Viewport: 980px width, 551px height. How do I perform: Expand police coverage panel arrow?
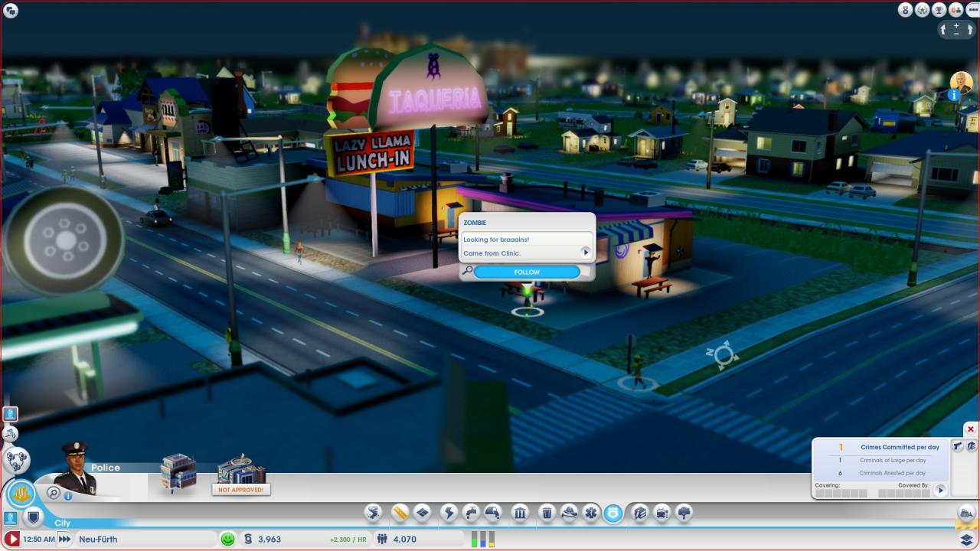[940, 490]
